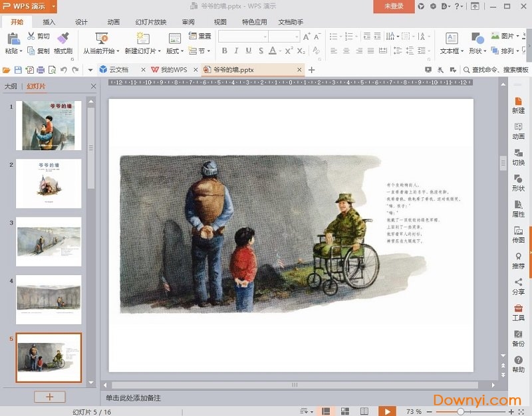Click the 备份 backup sidebar icon

pos(518,337)
